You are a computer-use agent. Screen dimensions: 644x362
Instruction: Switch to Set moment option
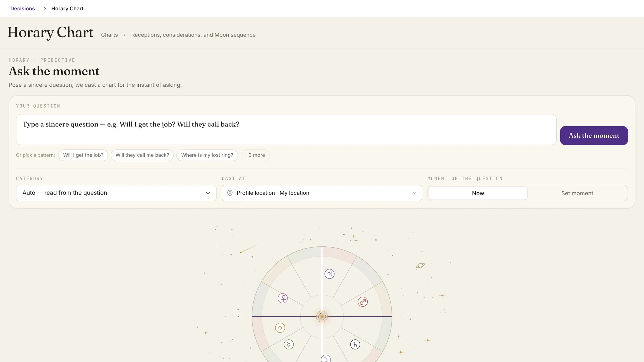coord(577,193)
